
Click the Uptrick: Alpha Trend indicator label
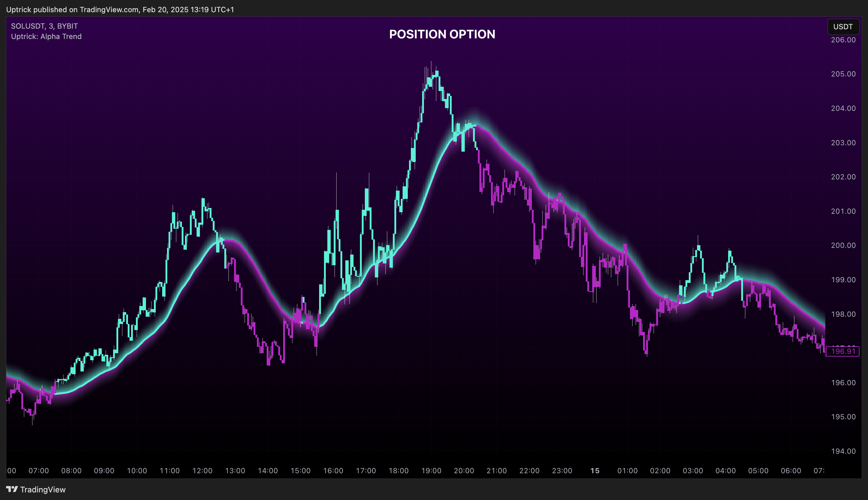(46, 37)
